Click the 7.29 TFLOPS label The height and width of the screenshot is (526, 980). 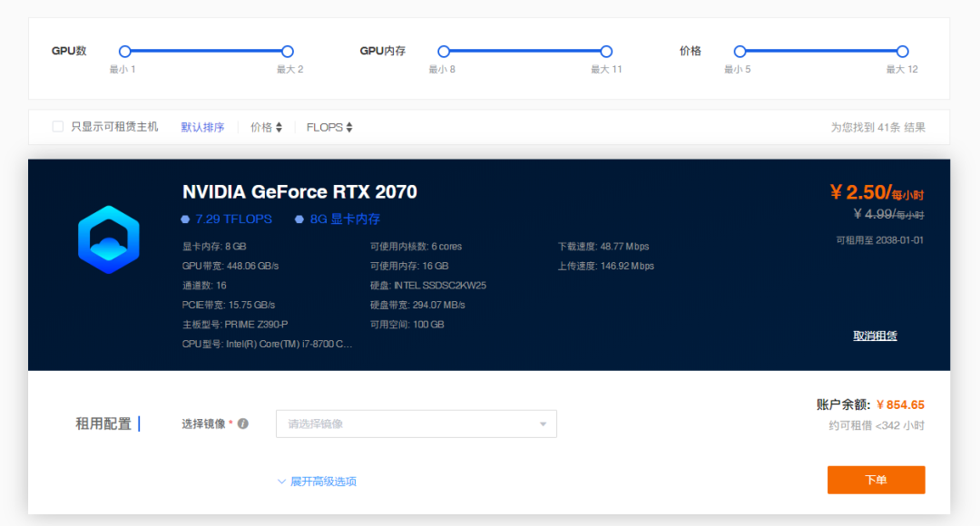[234, 219]
